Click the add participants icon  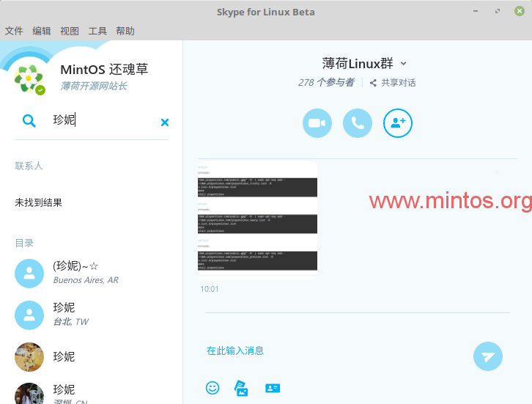[398, 123]
